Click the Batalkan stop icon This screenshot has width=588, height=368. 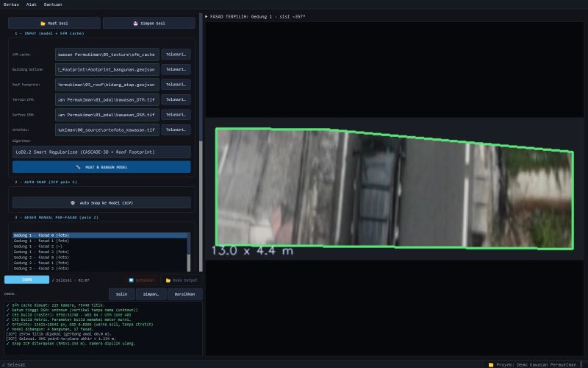coord(131,280)
